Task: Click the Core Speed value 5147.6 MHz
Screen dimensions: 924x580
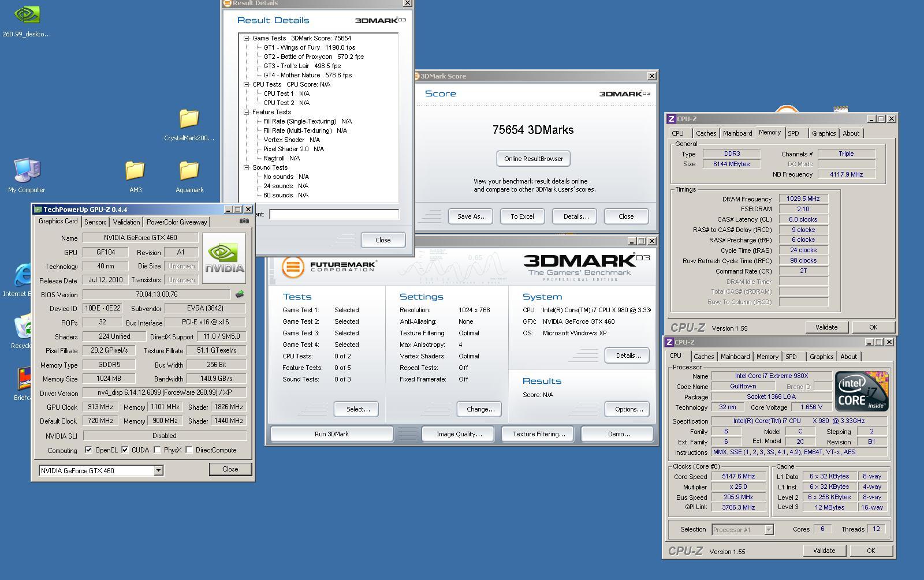Action: click(738, 477)
